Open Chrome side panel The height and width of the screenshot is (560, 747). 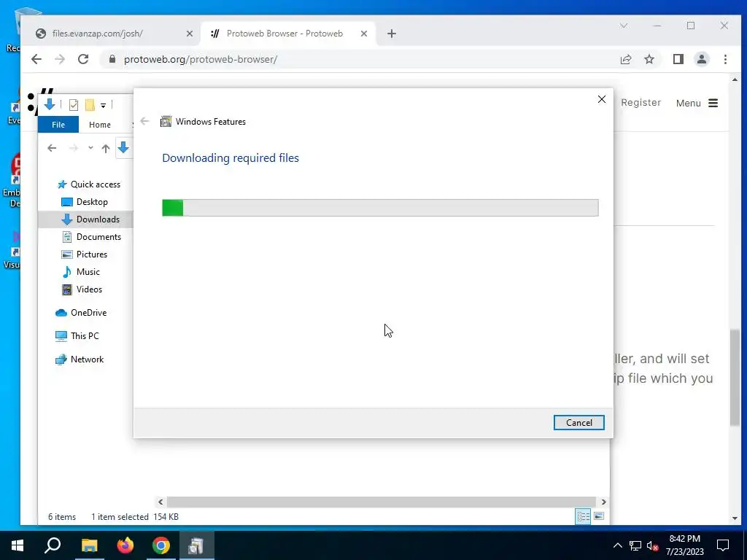[678, 59]
